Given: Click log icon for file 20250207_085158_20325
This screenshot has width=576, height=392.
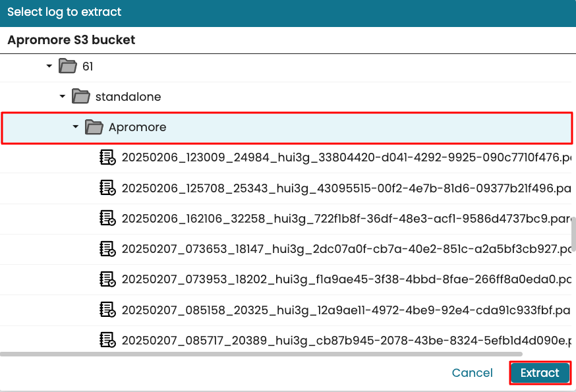Looking at the screenshot, I should tap(107, 309).
